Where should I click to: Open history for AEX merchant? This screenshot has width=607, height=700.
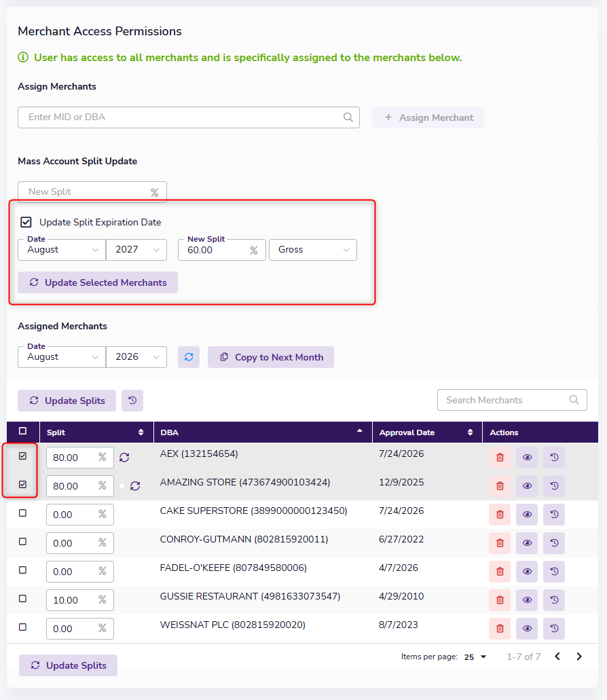pos(554,458)
